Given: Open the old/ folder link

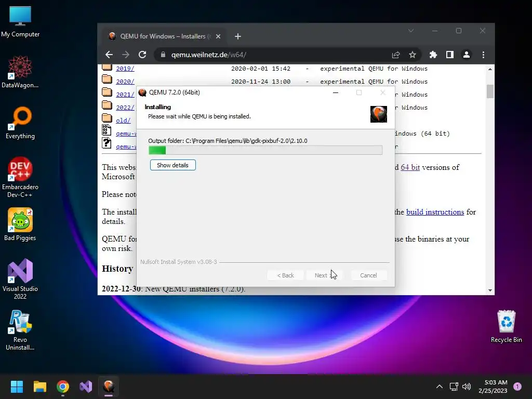Looking at the screenshot, I should pyautogui.click(x=123, y=121).
